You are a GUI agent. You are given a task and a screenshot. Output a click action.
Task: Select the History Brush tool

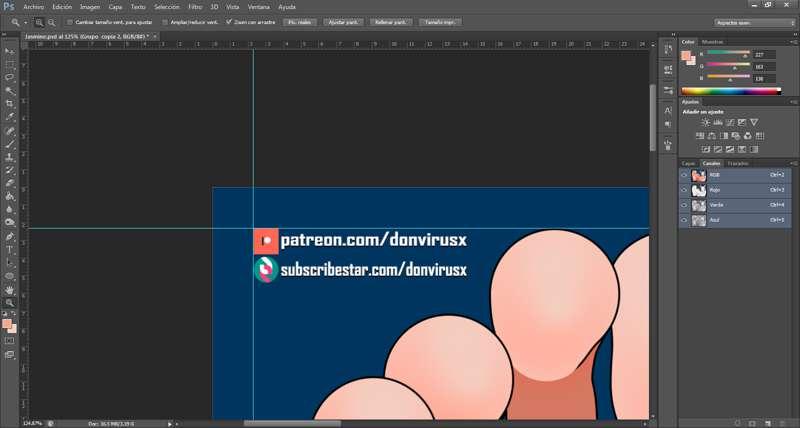coord(10,170)
